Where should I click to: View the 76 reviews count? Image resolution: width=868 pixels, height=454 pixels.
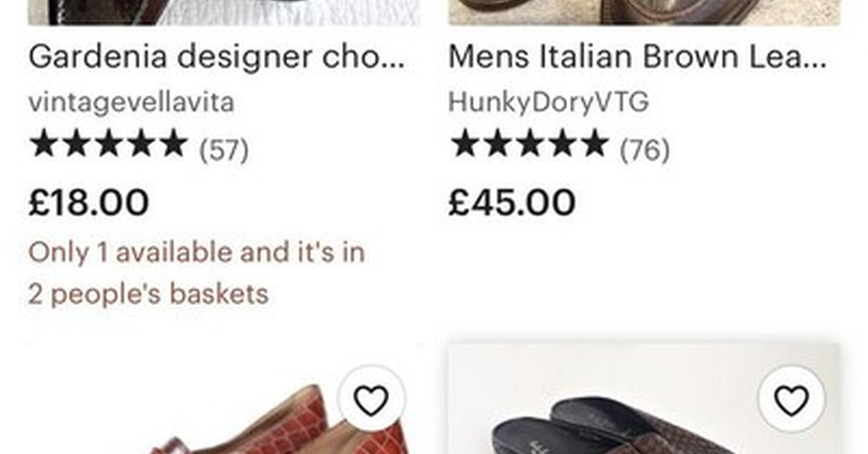[645, 149]
